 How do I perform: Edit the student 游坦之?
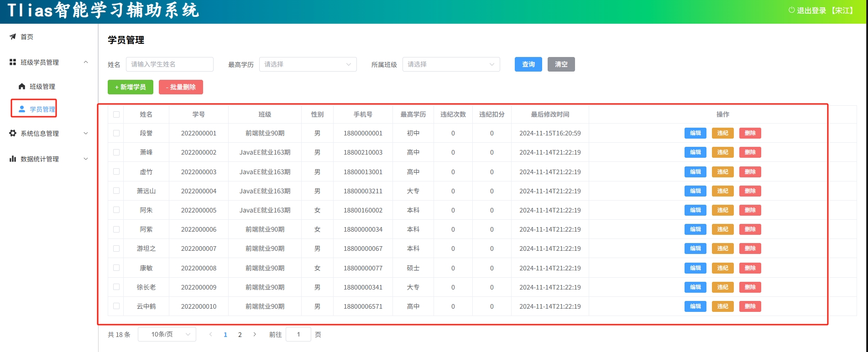click(x=695, y=248)
